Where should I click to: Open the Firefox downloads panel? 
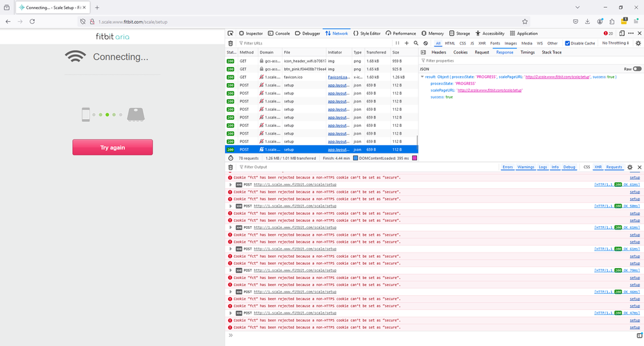pos(587,21)
